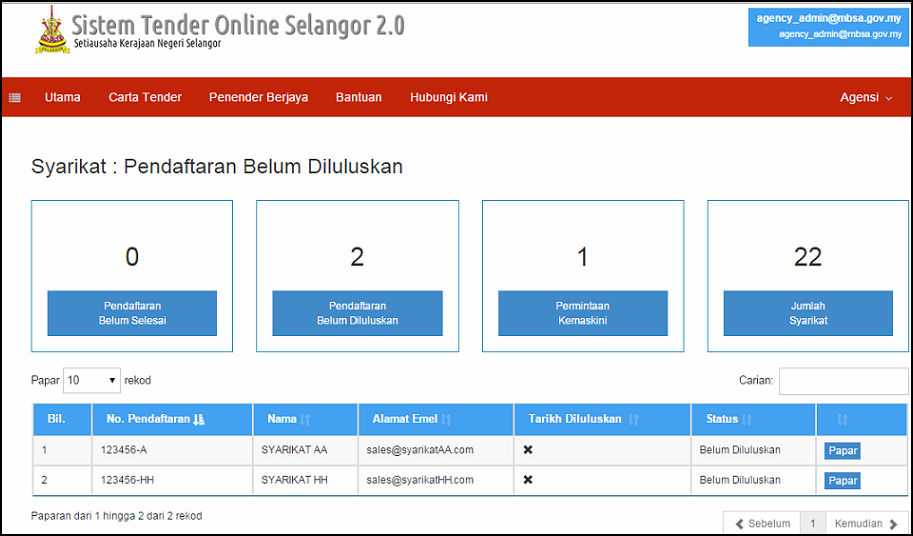Expand the Agensi dropdown menu
This screenshot has width=913, height=536.
865,98
